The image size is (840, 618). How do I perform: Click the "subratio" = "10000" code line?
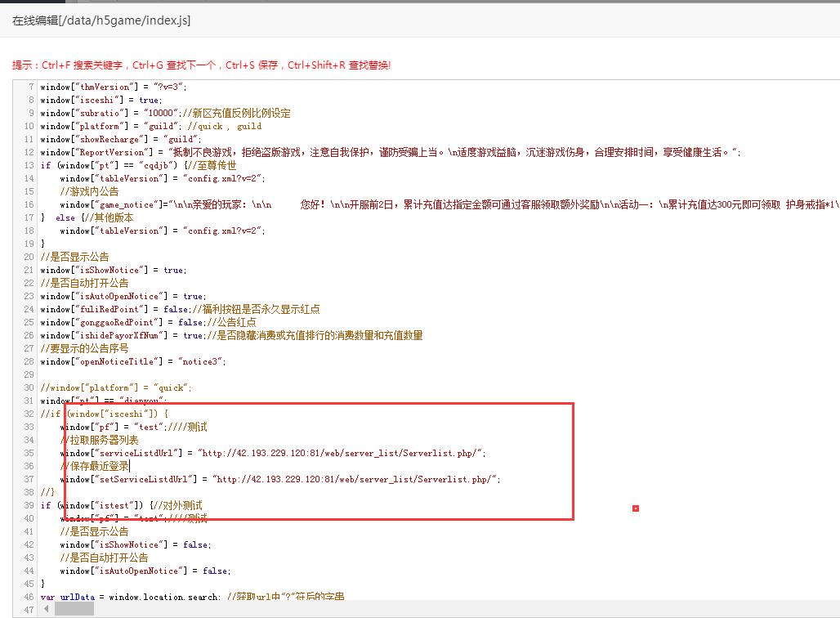[165, 113]
